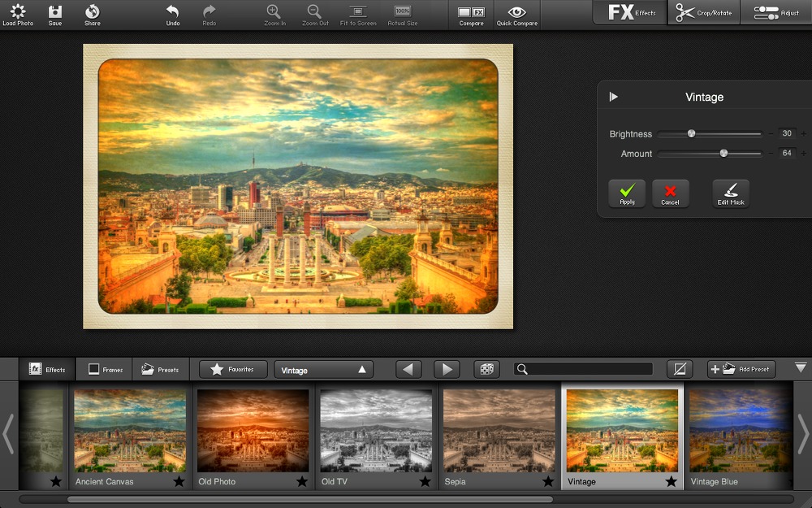Click the Amount value field showing 64
Viewport: 812px width, 508px height.
(787, 154)
